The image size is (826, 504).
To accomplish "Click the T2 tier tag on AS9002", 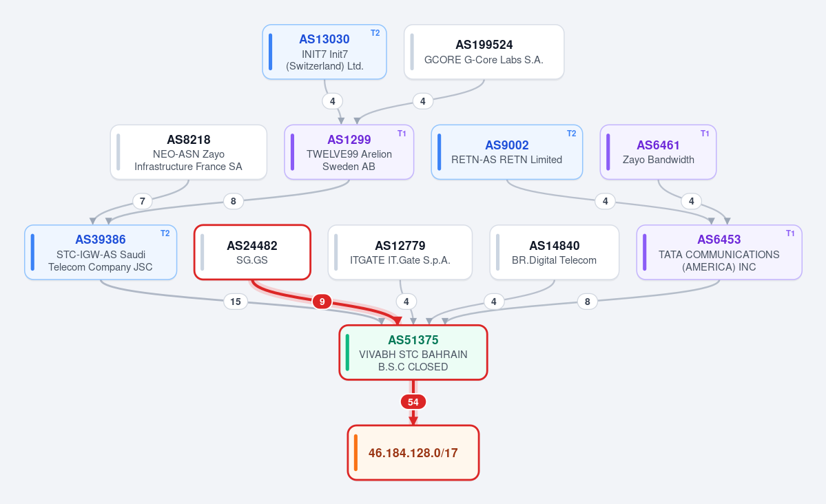I will (x=572, y=134).
